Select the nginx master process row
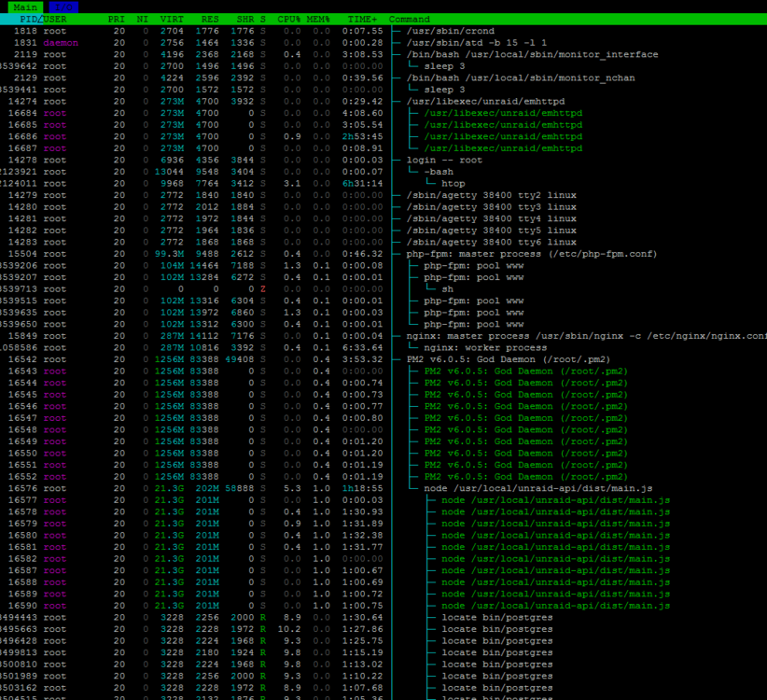This screenshot has height=700, width=767. pos(383,336)
